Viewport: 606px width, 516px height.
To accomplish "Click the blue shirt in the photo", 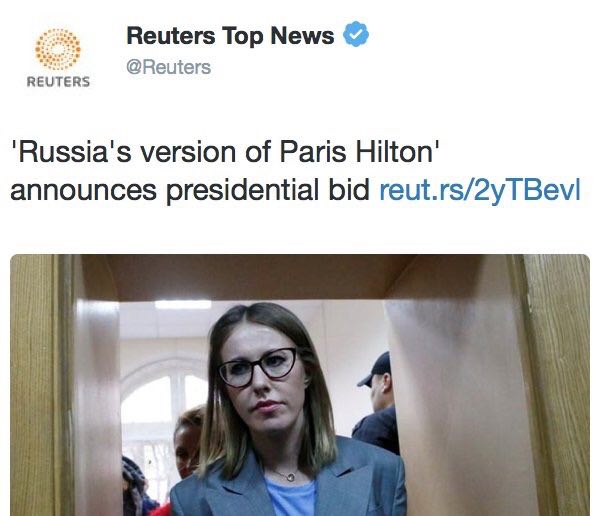I will (x=292, y=498).
